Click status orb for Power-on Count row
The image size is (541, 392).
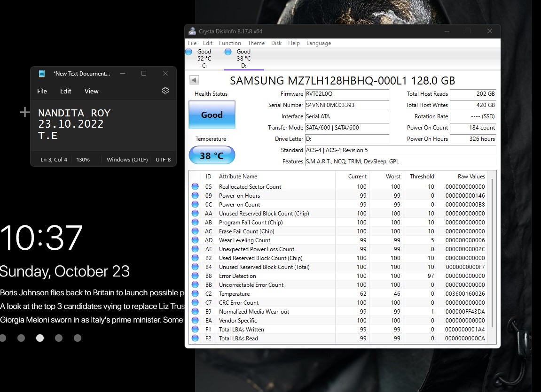(x=195, y=204)
